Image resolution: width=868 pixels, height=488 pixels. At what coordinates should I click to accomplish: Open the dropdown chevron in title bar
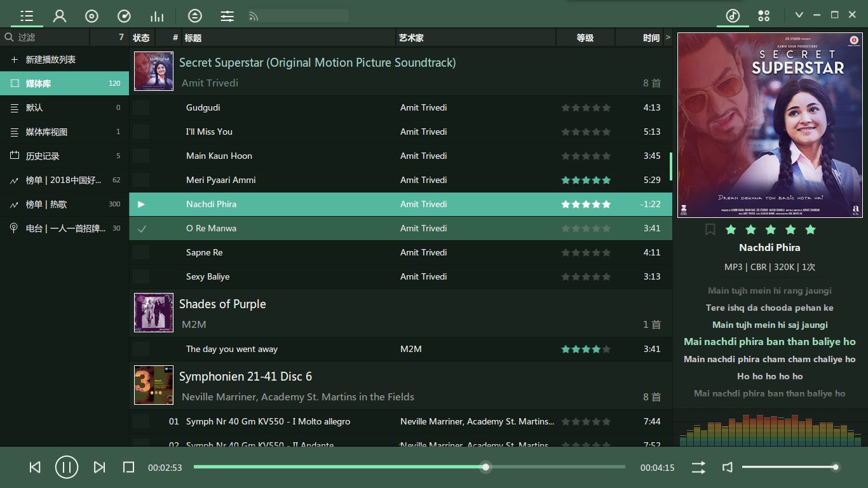point(799,15)
